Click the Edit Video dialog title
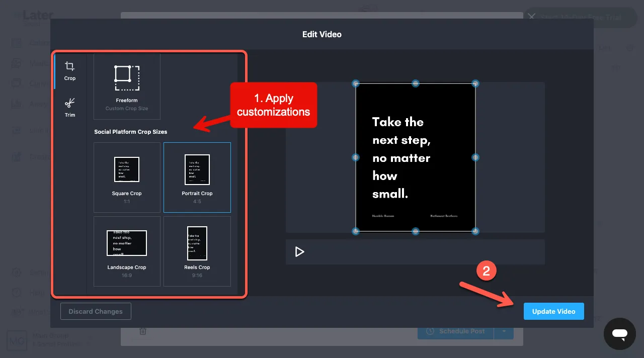Viewport: 644px width, 358px height. pyautogui.click(x=322, y=35)
